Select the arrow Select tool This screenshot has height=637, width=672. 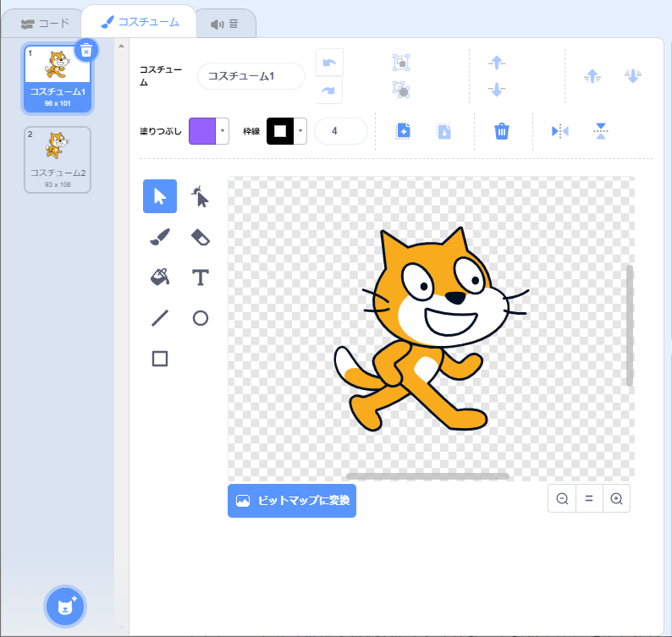[x=159, y=196]
